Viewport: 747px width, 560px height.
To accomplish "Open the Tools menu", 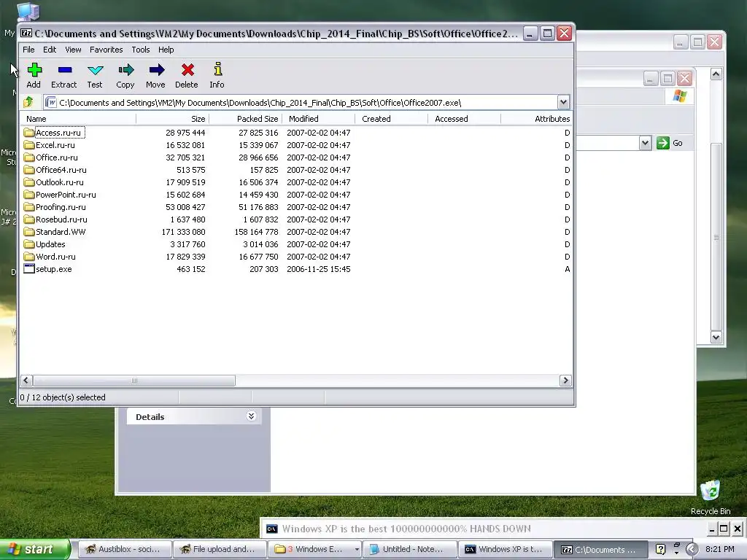I will click(x=141, y=50).
